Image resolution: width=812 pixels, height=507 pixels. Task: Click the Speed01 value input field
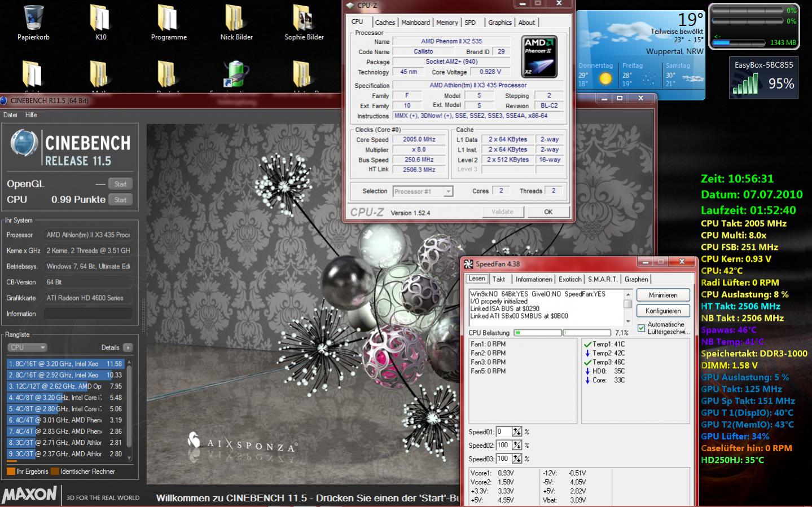tap(503, 431)
